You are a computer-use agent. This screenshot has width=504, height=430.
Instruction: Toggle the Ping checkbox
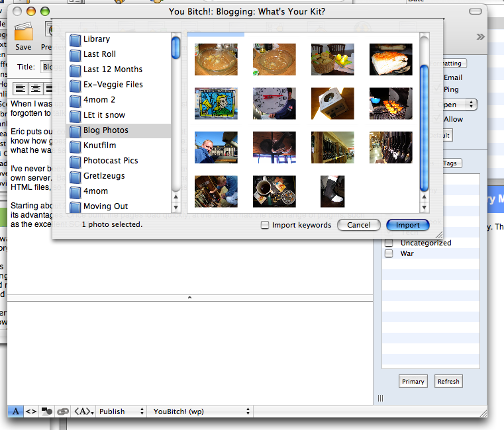437,89
